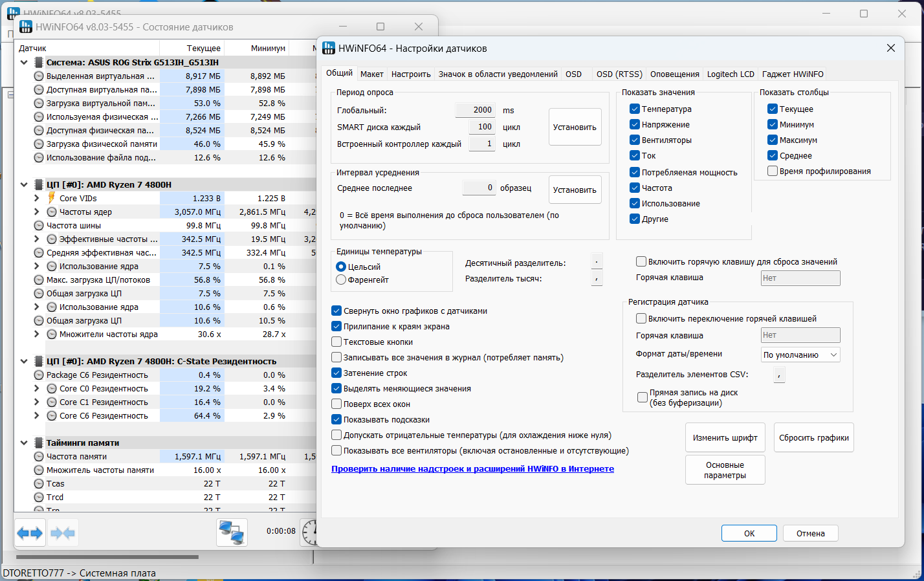924x581 pixels.
Task: Click Основные параметры button
Action: tap(725, 470)
